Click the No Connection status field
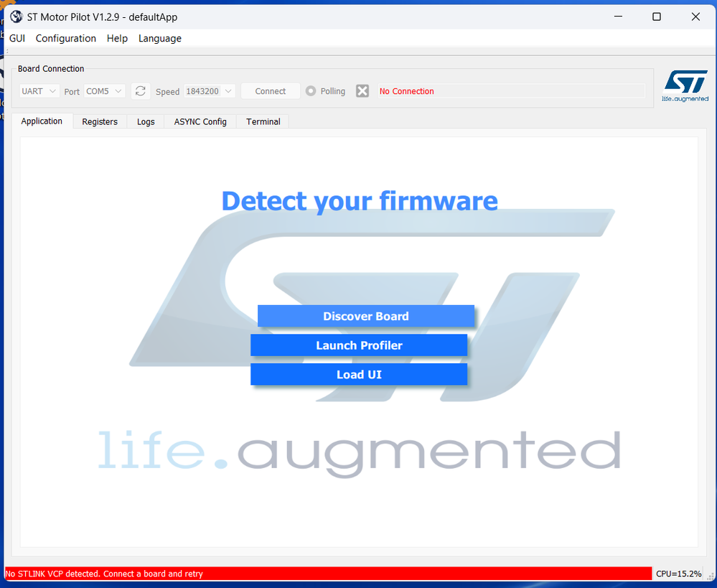 tap(511, 91)
